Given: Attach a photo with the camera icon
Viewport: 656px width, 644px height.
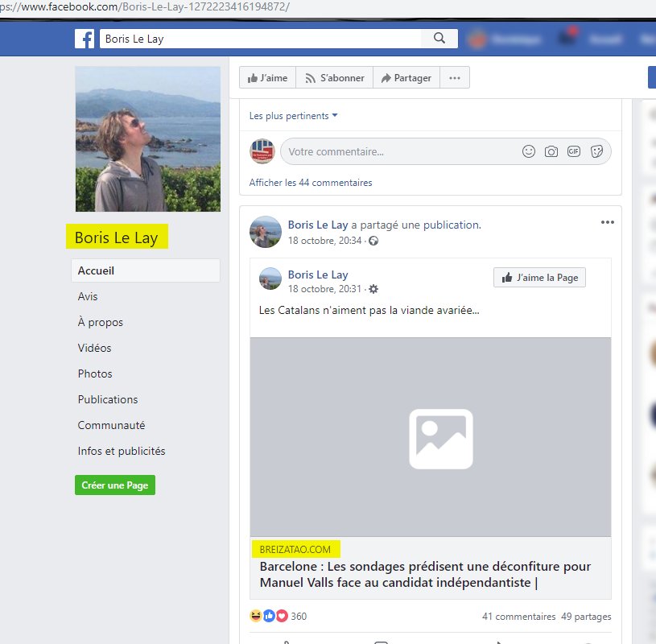Looking at the screenshot, I should point(551,151).
